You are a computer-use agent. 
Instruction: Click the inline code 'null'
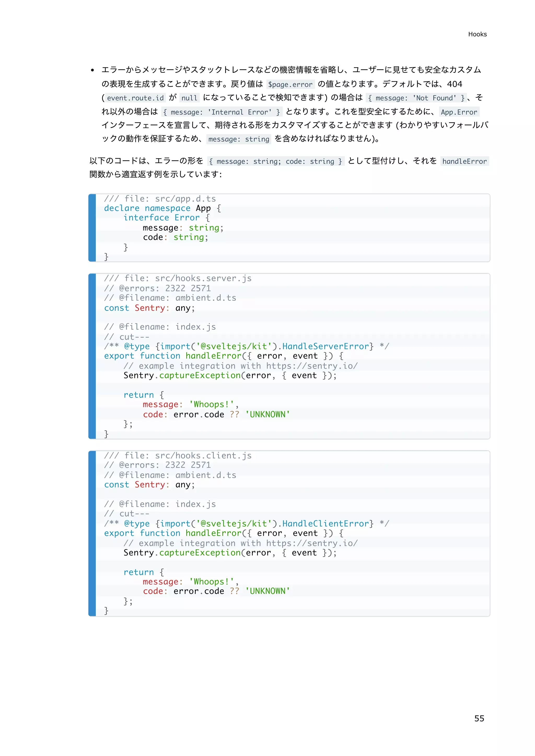pyautogui.click(x=189, y=98)
